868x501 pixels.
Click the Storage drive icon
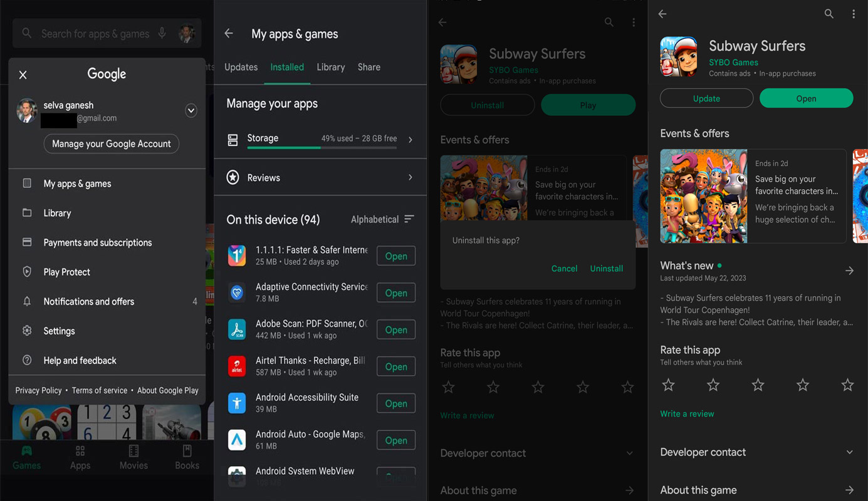(x=233, y=140)
